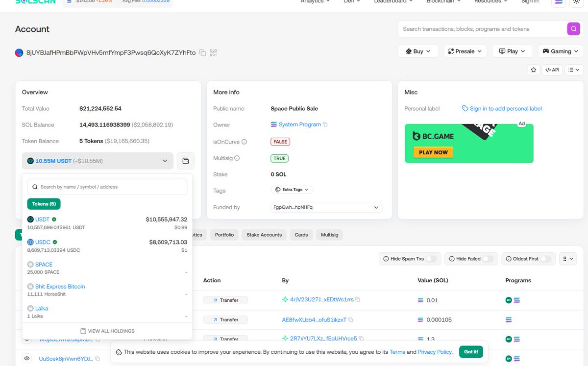Open the Gaming dropdown

click(x=561, y=51)
